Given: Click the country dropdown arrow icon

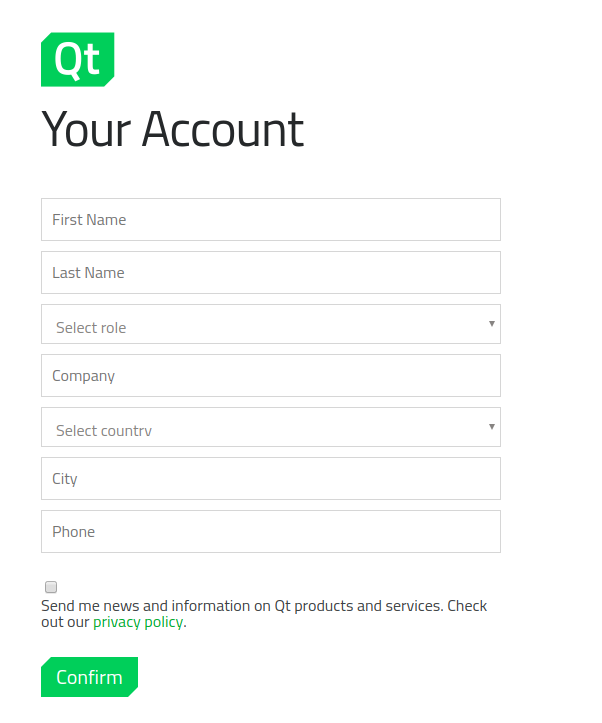Looking at the screenshot, I should coord(492,427).
